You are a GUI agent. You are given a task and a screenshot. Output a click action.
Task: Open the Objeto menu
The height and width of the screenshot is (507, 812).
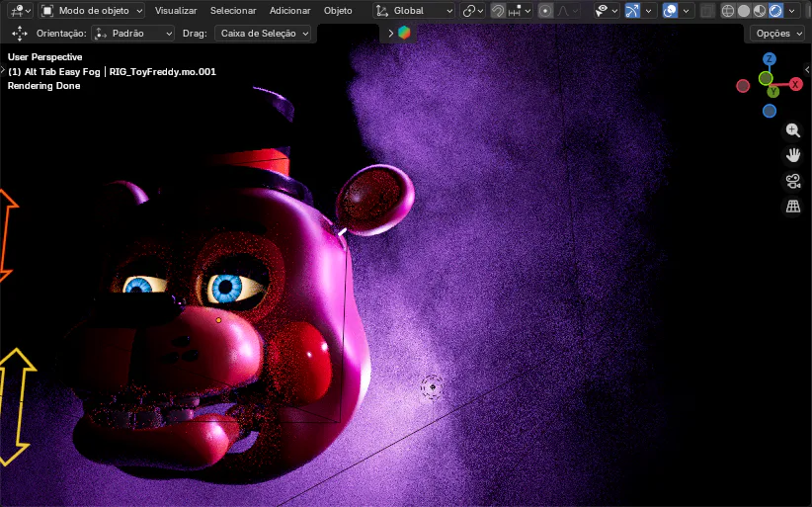(338, 10)
